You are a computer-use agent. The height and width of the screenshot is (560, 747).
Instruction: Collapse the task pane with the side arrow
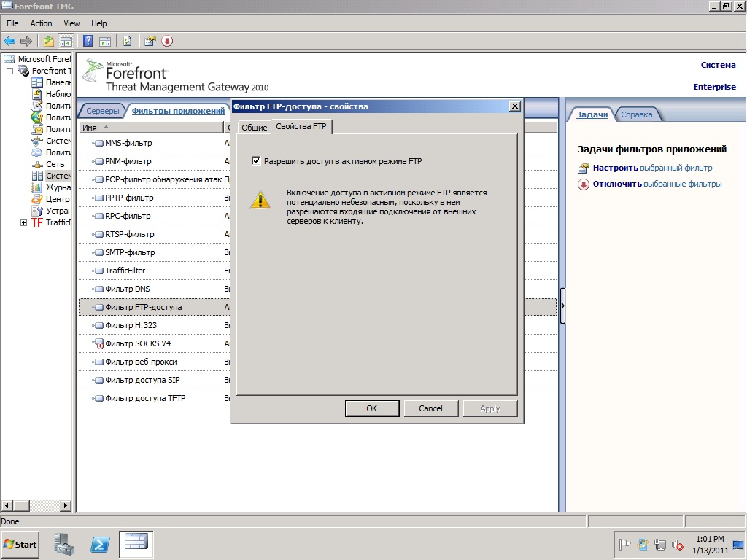pos(562,306)
